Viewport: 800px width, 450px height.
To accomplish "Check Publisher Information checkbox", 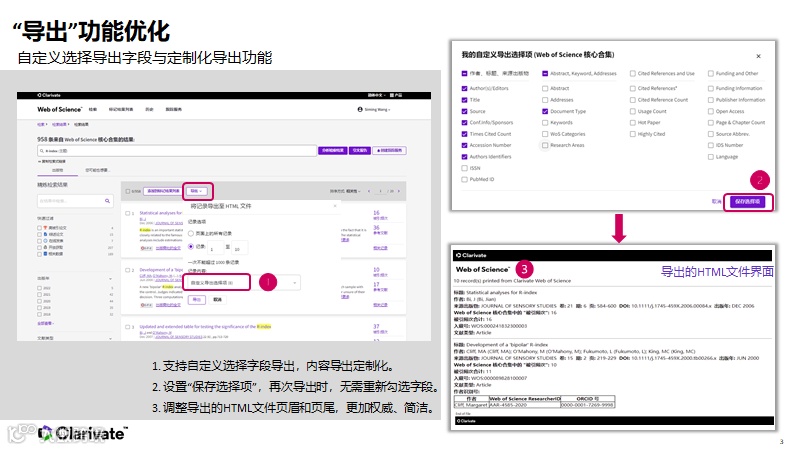I will click(x=711, y=100).
